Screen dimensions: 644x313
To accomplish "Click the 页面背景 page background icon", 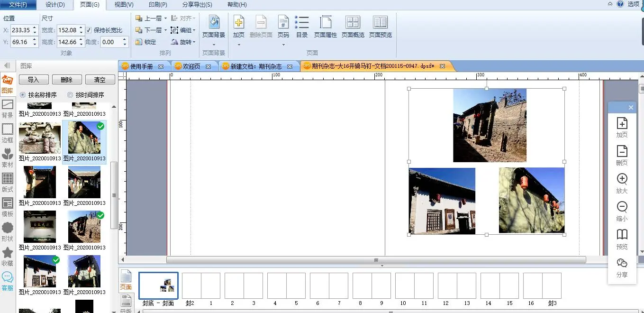I will click(x=214, y=23).
